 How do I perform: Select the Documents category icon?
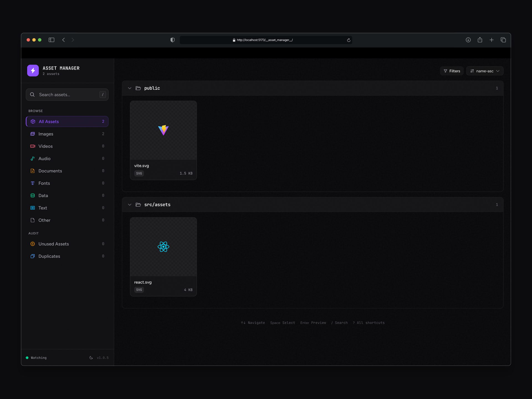pyautogui.click(x=33, y=171)
